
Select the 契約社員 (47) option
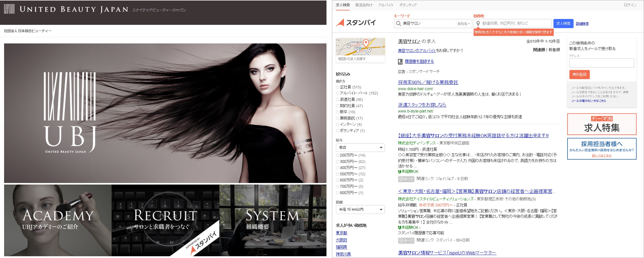point(337,106)
